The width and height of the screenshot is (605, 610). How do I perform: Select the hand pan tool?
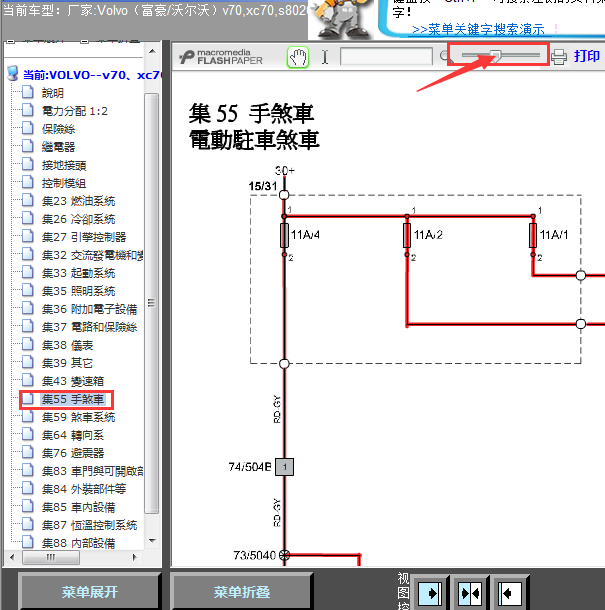298,57
